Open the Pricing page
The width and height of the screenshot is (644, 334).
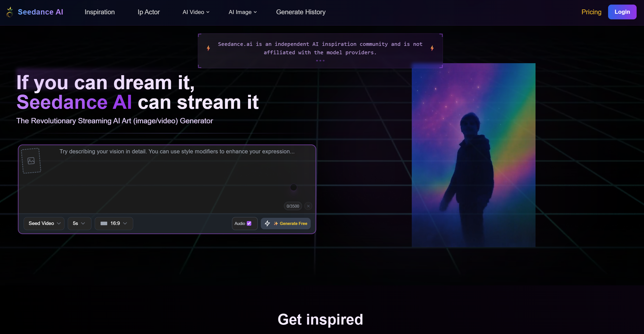point(591,12)
